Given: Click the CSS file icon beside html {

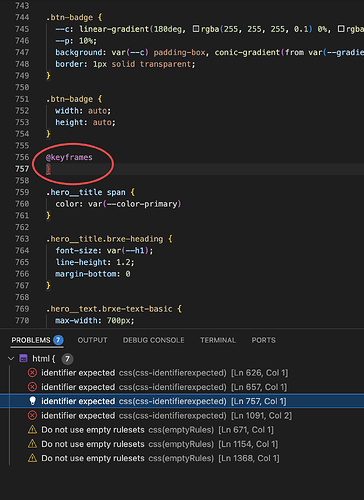Looking at the screenshot, I should click(23, 359).
